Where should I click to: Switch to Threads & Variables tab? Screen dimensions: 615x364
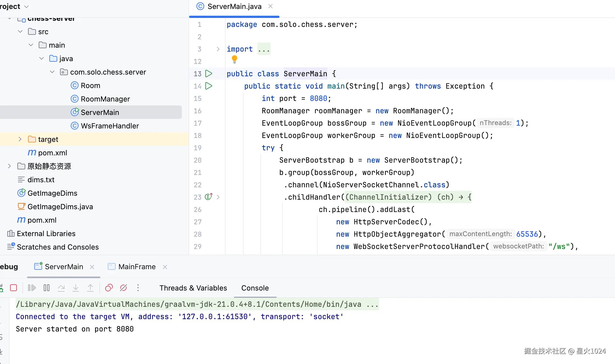click(193, 288)
